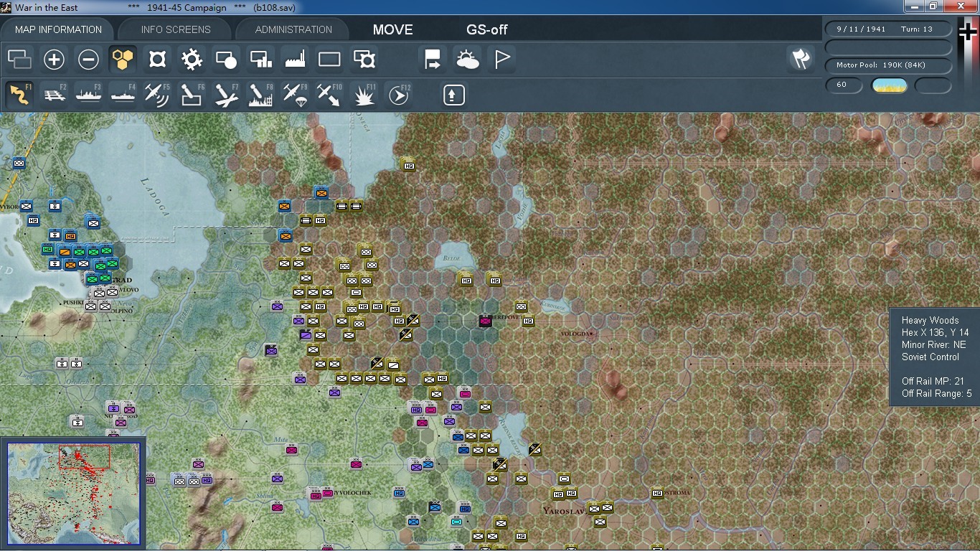
Task: Click the 'Soviet Control' text
Action: [x=930, y=357]
